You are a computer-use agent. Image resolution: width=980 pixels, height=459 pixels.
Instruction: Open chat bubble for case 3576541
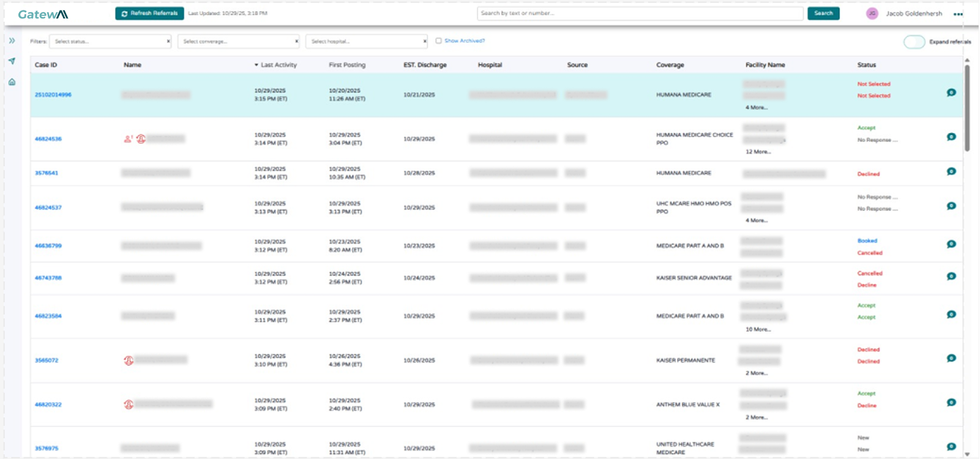tap(951, 171)
